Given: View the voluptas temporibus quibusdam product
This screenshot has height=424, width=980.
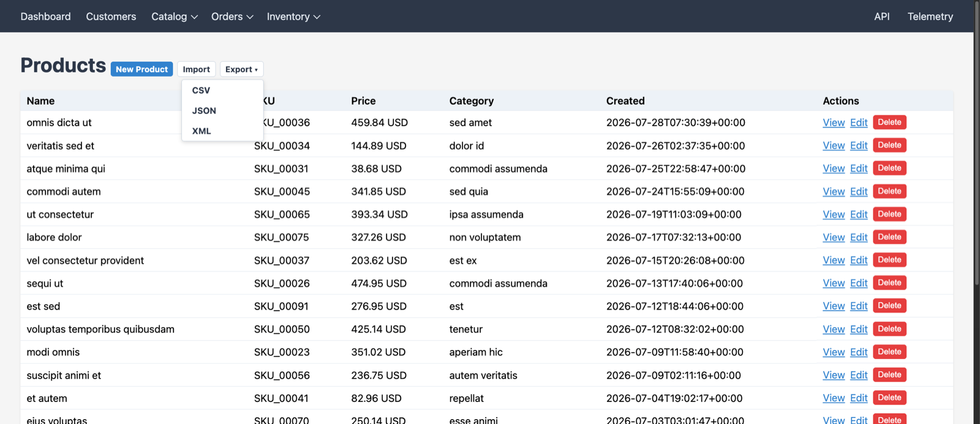Looking at the screenshot, I should (x=834, y=329).
